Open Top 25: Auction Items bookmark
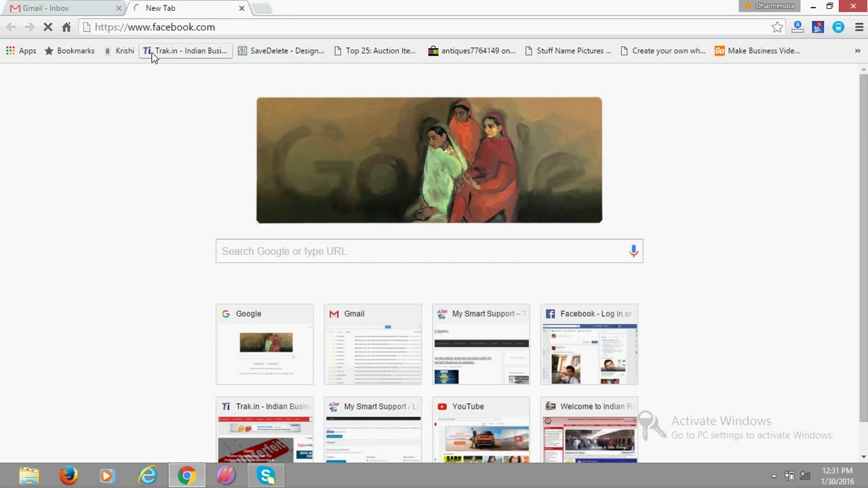 375,51
